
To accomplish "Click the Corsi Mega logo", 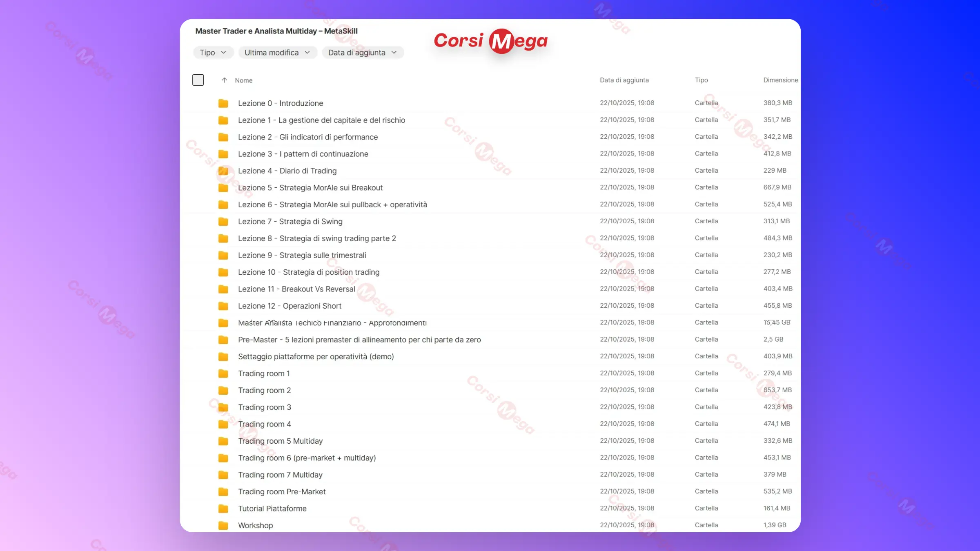I will pyautogui.click(x=490, y=41).
